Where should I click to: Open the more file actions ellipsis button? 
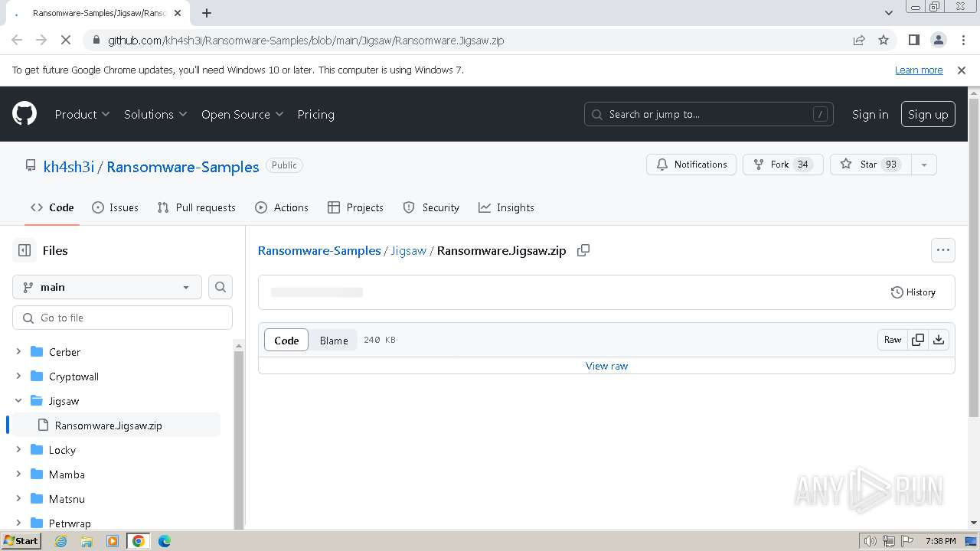[942, 250]
